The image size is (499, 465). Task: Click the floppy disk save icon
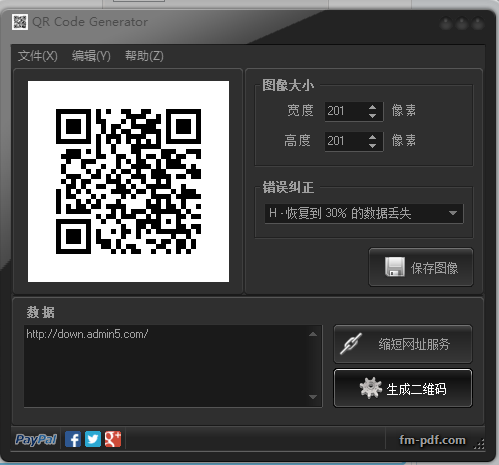(395, 267)
